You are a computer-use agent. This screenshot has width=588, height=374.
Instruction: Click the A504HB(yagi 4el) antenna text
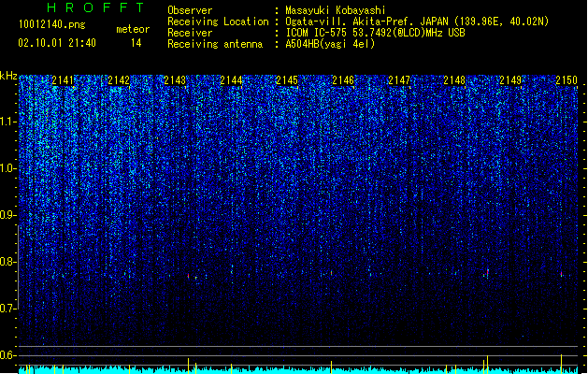pyautogui.click(x=330, y=44)
